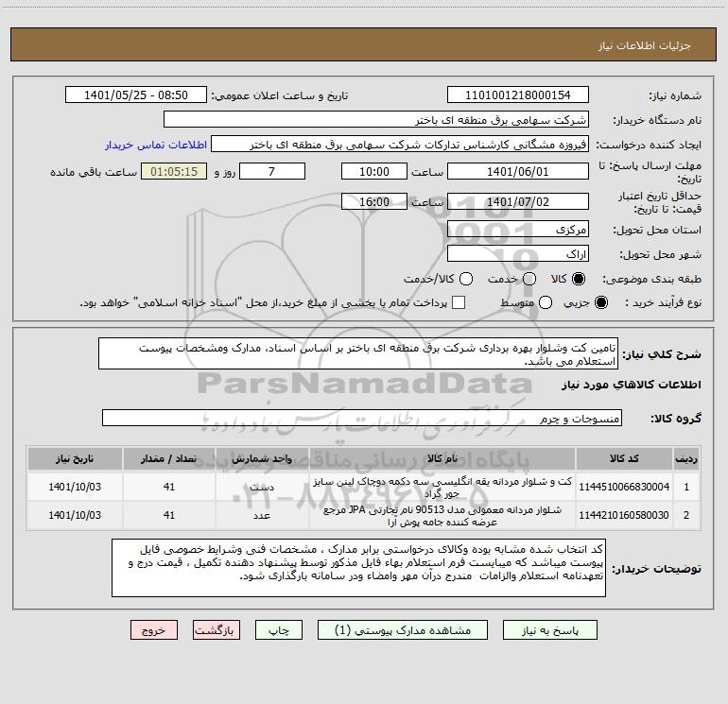Click the پاسخ به نیاز button

[x=549, y=630]
